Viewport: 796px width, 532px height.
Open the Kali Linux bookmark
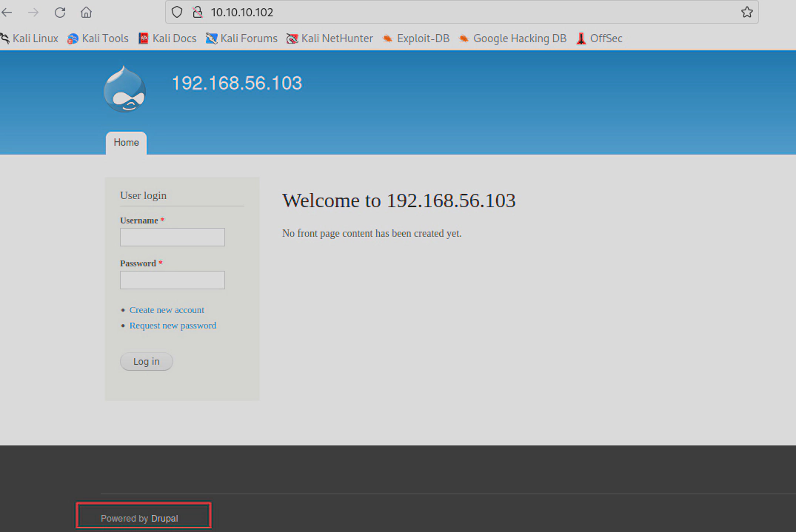click(x=30, y=38)
